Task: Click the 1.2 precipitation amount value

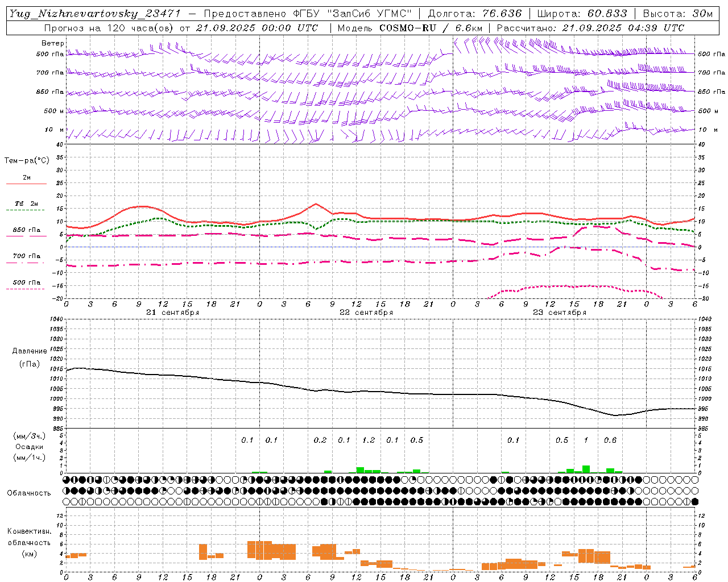Action: click(369, 440)
